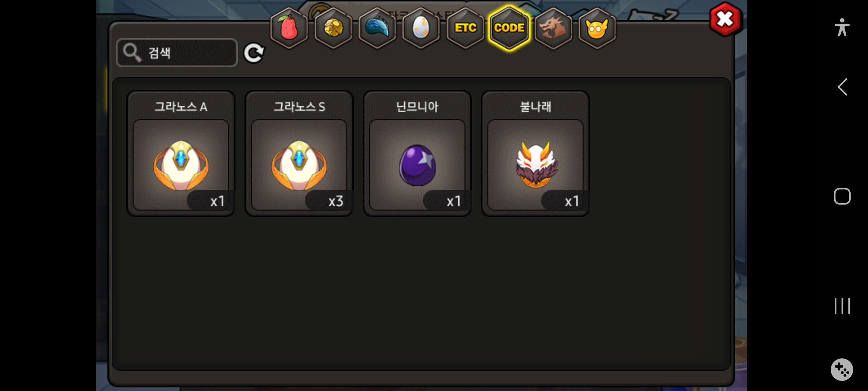The height and width of the screenshot is (391, 868).
Task: Select the 그라노스 S egg item
Action: click(299, 154)
